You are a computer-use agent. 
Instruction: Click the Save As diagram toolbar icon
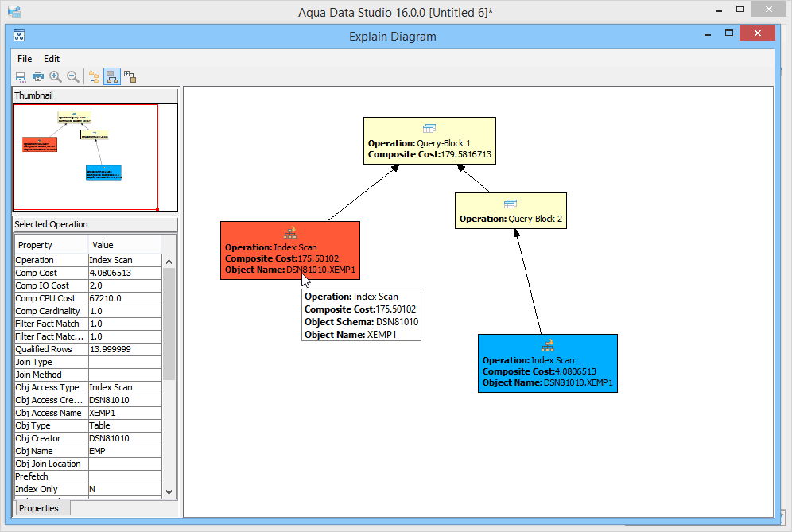21,77
